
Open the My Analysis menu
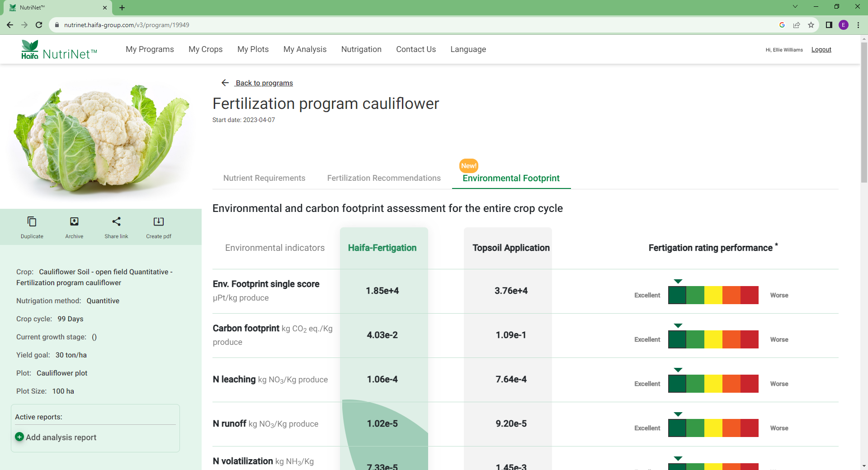(305, 49)
